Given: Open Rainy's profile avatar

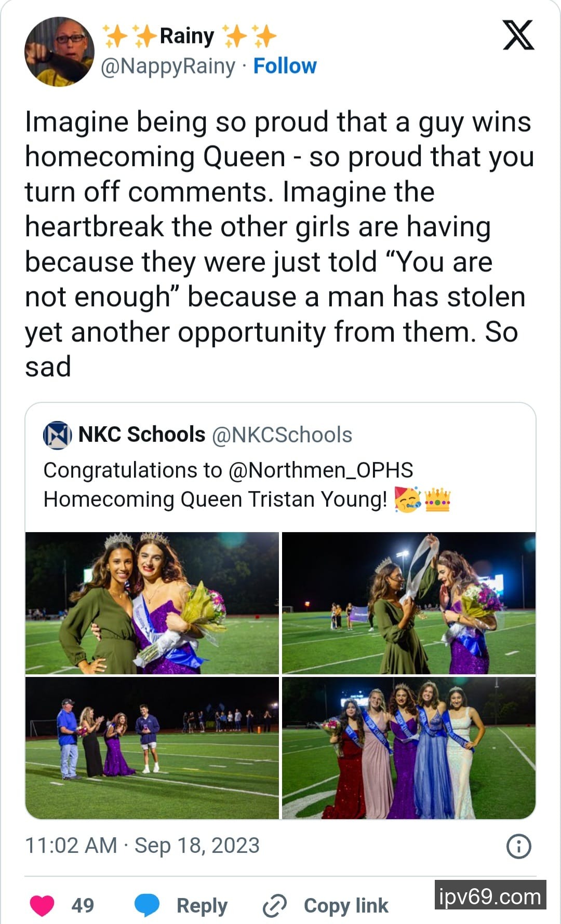Looking at the screenshot, I should click(59, 52).
